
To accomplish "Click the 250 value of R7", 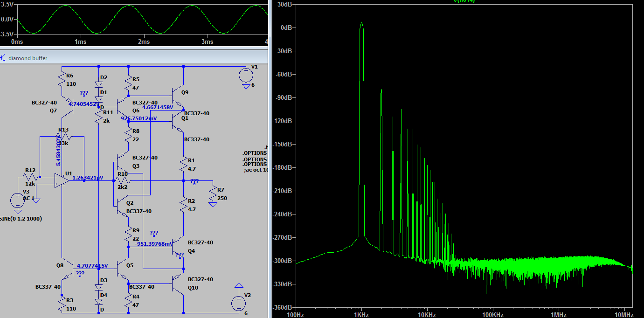I will tap(222, 198).
